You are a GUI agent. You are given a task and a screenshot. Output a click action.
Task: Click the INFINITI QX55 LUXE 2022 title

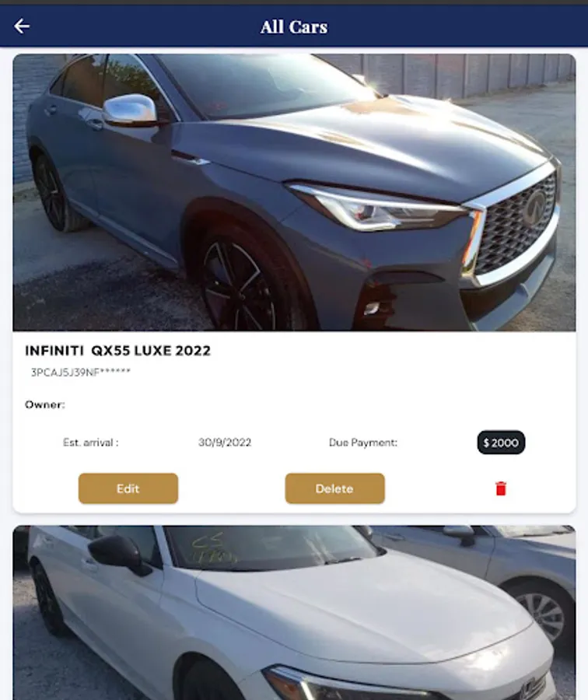[118, 351]
